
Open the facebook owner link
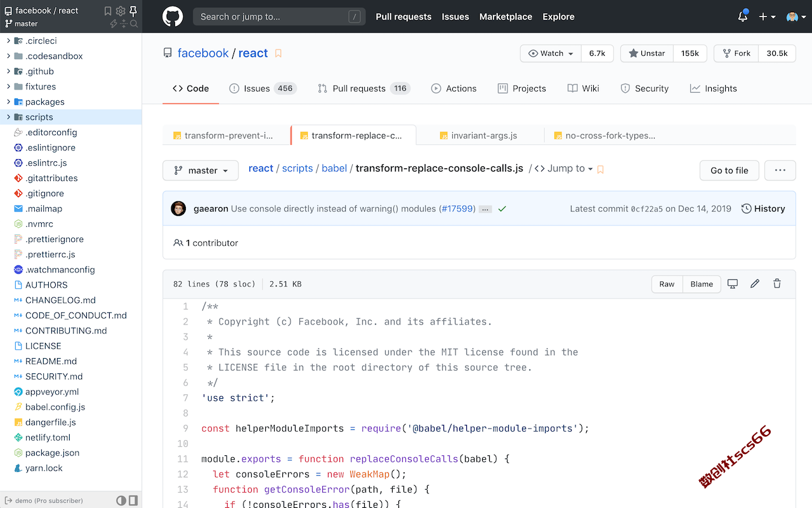[203, 53]
